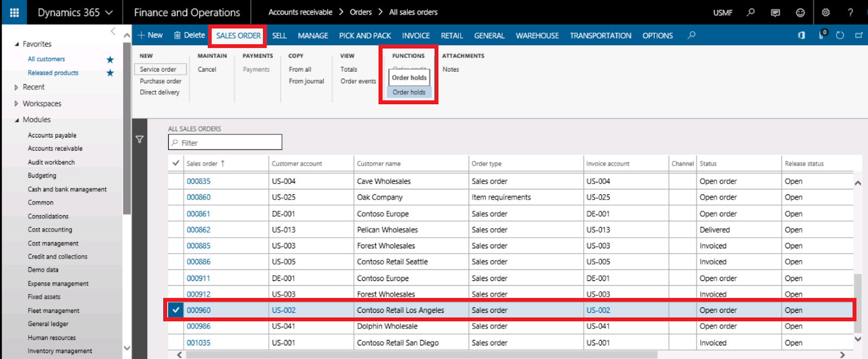Click the navigation pane scrollbar
The height and width of the screenshot is (359, 868).
[x=127, y=129]
